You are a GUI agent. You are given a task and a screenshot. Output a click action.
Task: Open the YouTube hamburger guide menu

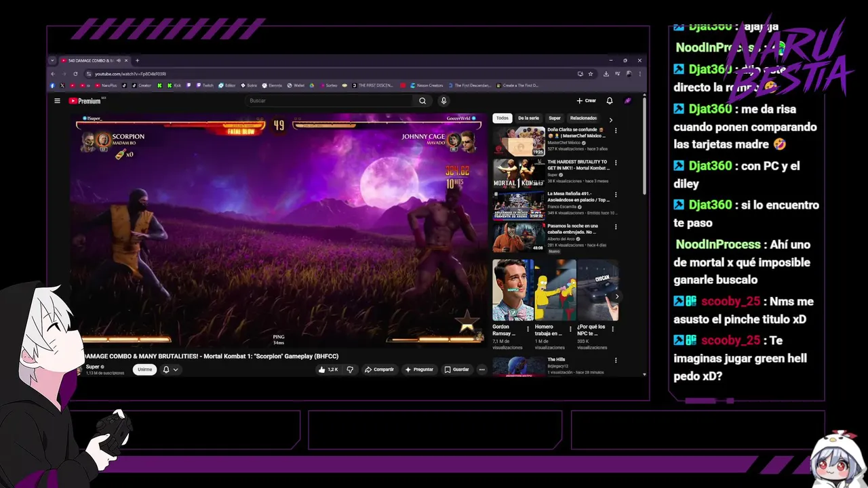click(x=57, y=101)
